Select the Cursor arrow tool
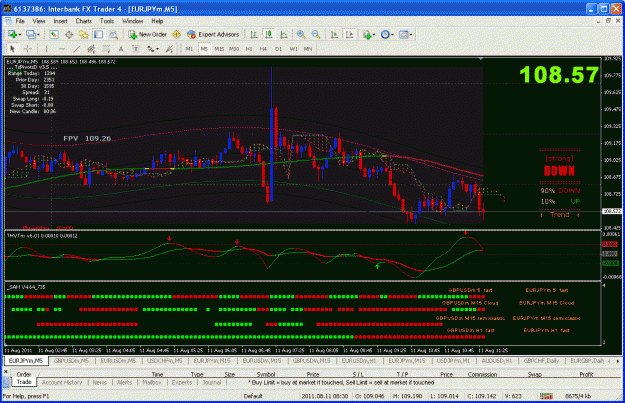 12,49
